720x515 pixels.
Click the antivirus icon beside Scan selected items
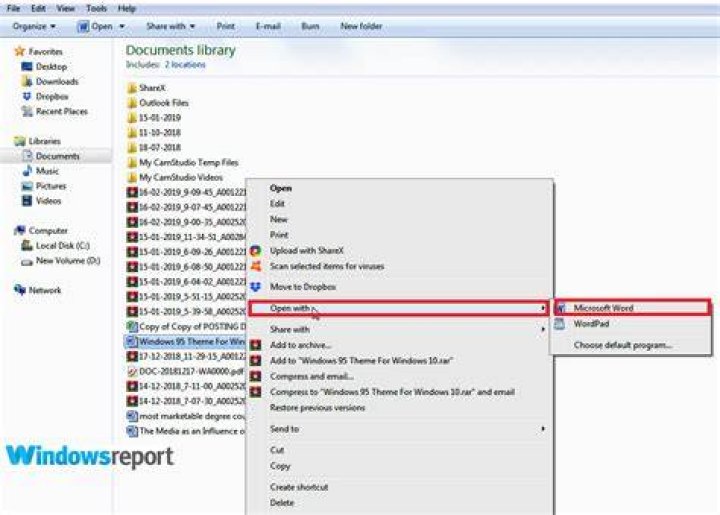click(x=255, y=266)
